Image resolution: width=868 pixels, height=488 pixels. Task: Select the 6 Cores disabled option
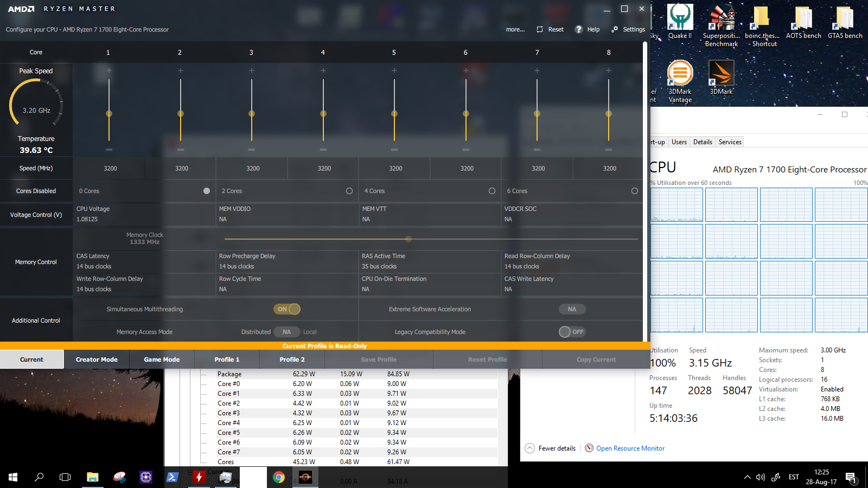[x=635, y=191]
